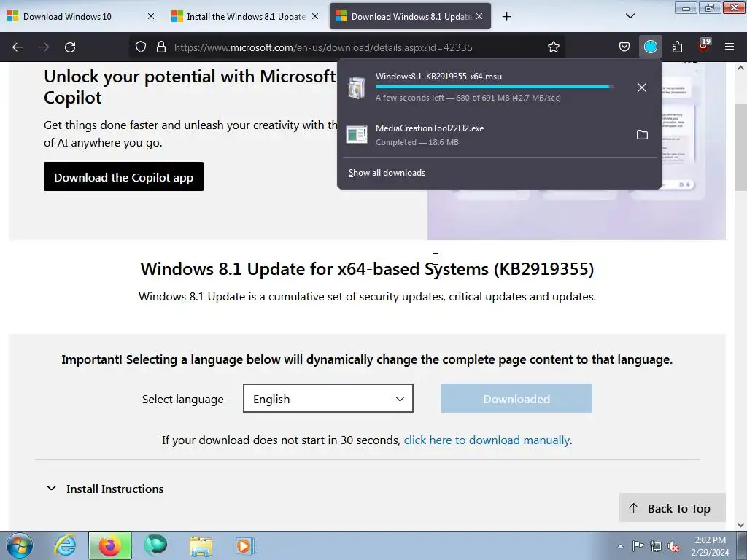
Task: Click the Back To Top button
Action: point(672,508)
